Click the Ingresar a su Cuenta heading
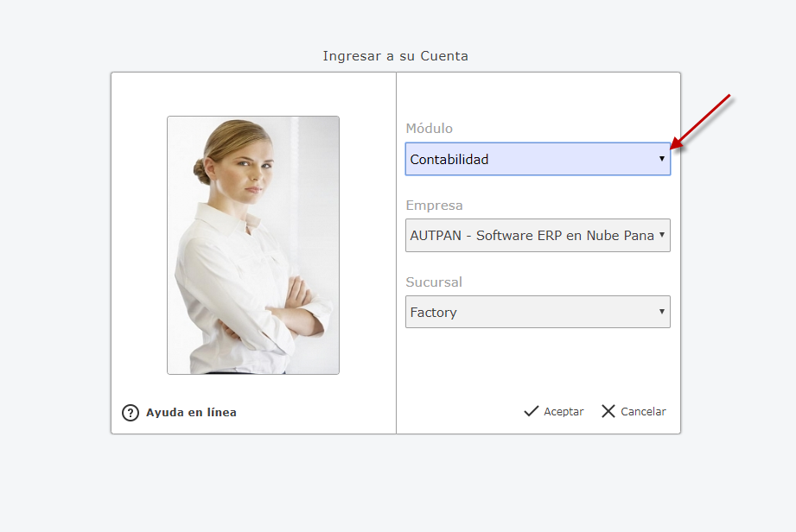This screenshot has height=532, width=796. point(395,56)
